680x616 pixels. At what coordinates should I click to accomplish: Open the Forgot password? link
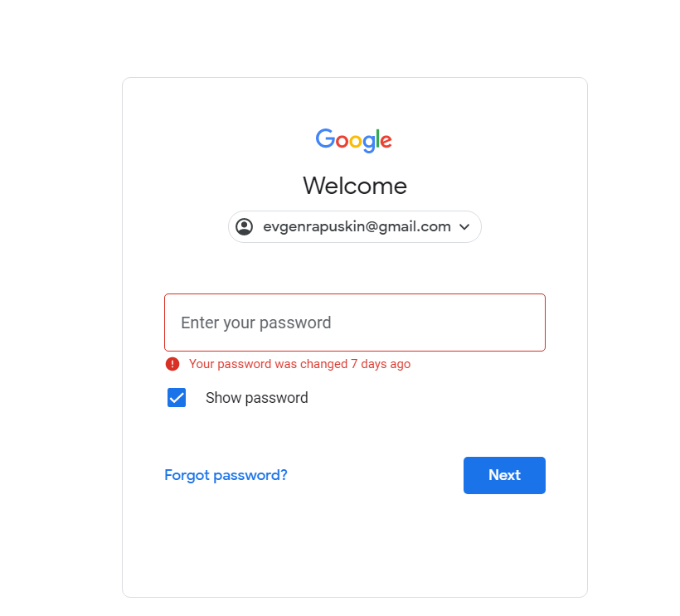coord(226,475)
